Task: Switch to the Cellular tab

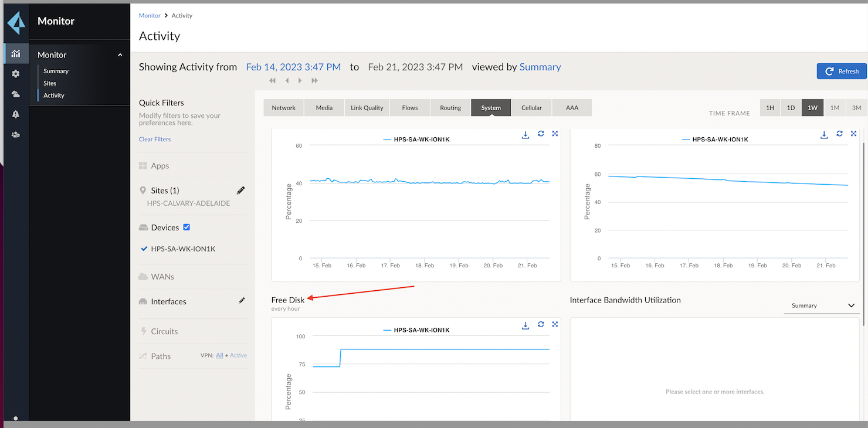Action: tap(531, 108)
